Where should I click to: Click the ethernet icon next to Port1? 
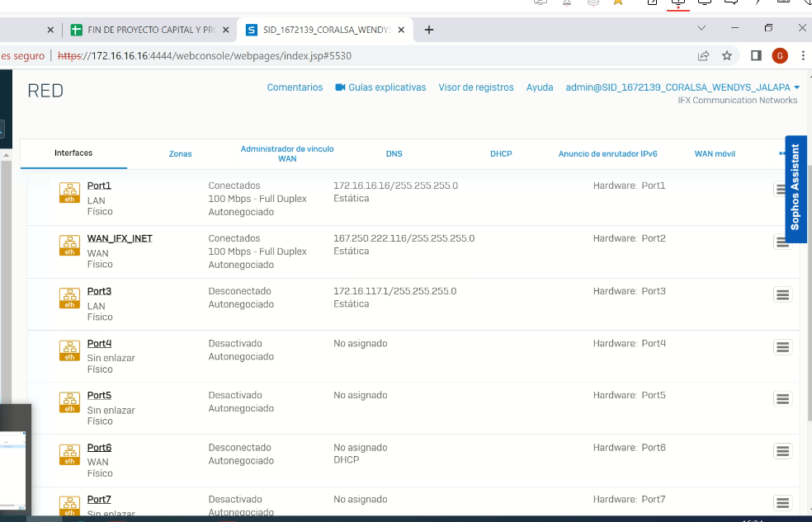click(x=69, y=192)
